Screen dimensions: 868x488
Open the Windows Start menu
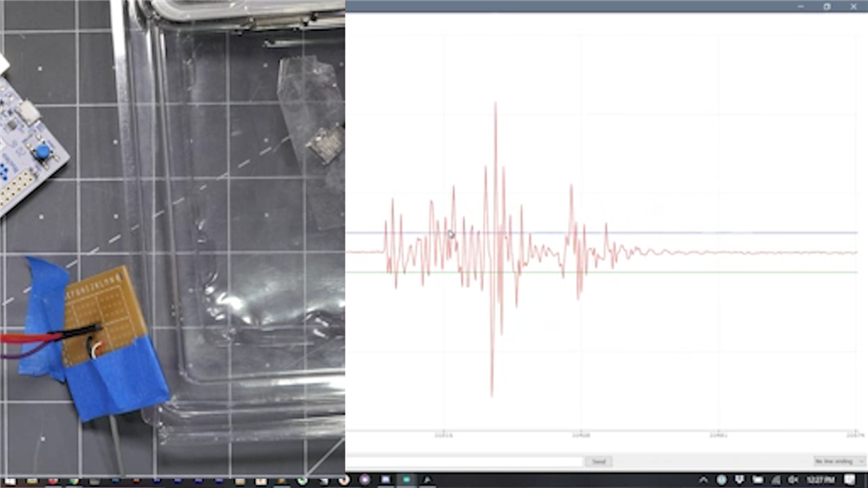[x=9, y=481]
